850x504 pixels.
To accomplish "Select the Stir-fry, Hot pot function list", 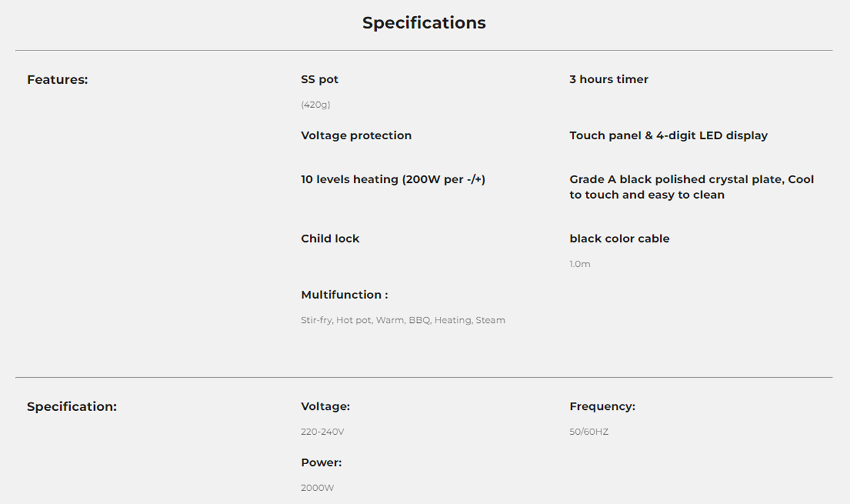I will coord(403,320).
